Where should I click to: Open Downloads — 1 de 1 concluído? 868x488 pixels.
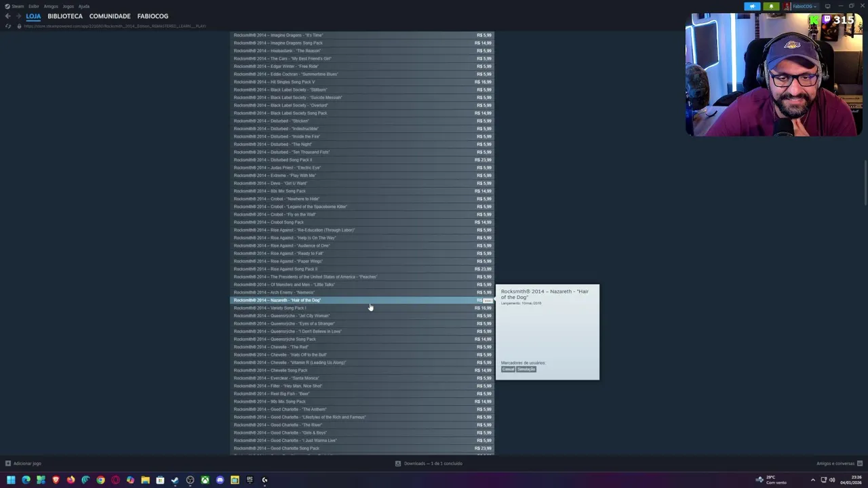pyautogui.click(x=429, y=464)
